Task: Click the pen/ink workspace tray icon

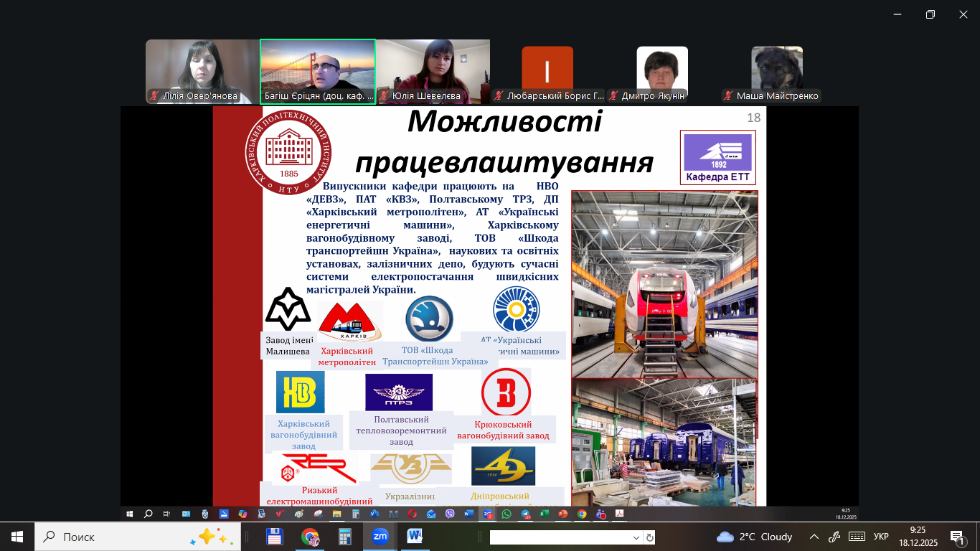Action: pos(834,537)
